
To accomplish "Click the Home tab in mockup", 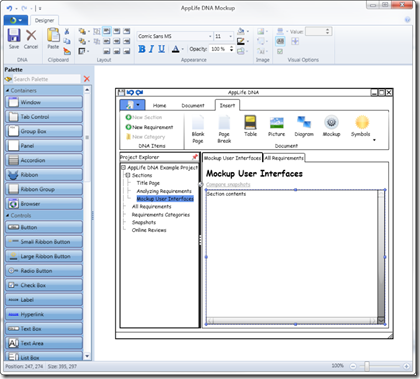I will coord(159,105).
